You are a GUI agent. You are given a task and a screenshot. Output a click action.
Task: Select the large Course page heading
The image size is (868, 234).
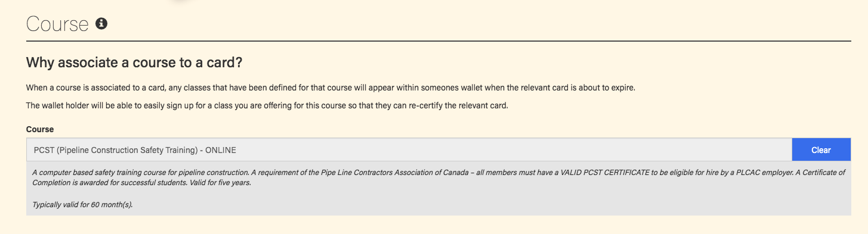click(57, 24)
